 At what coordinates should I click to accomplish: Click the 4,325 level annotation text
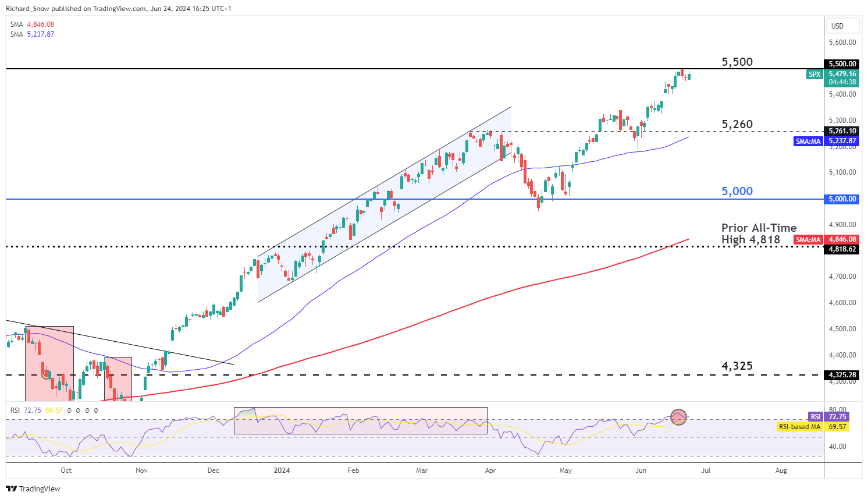click(737, 366)
